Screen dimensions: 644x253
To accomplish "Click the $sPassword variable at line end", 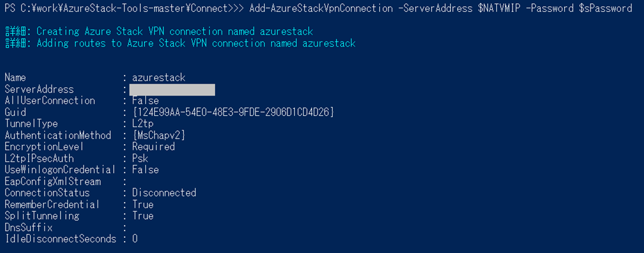I will (606, 8).
